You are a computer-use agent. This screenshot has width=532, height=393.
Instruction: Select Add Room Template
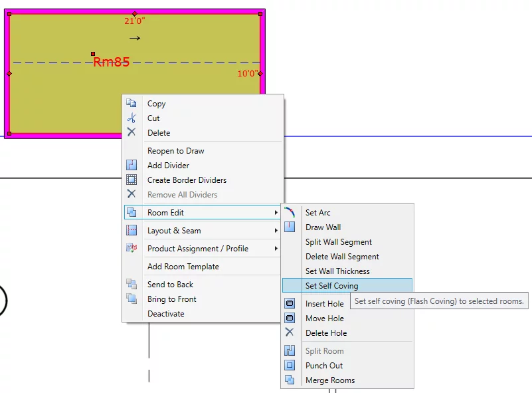click(x=183, y=267)
